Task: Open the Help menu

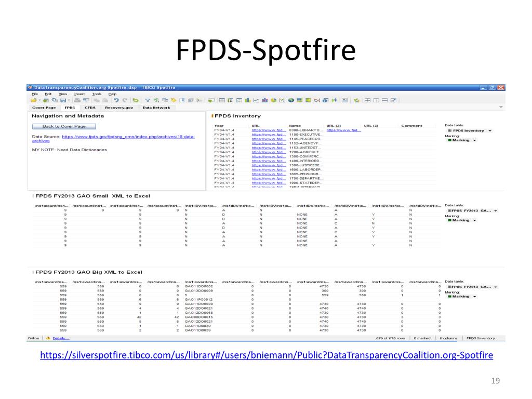Action: tap(112, 94)
